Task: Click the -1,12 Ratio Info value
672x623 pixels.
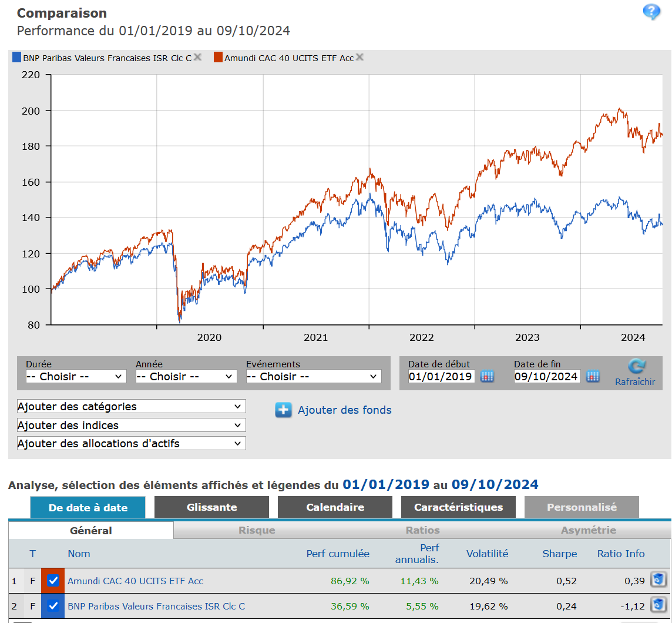Action: [x=633, y=607]
